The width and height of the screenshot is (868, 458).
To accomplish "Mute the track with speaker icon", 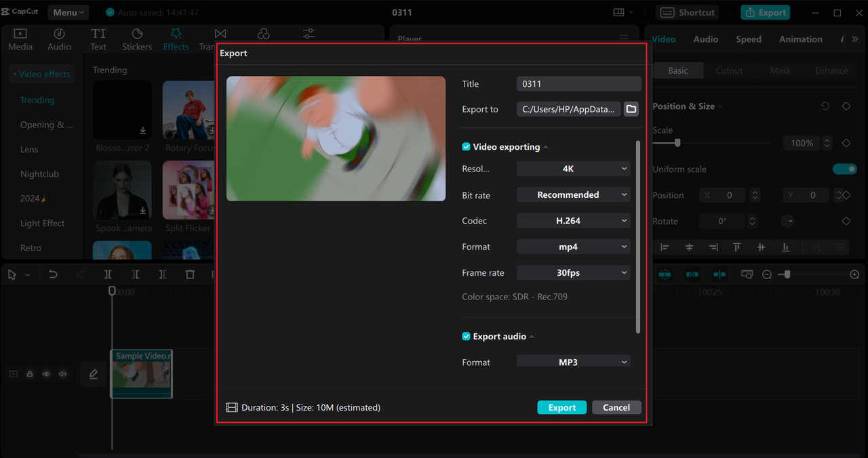I will click(x=63, y=374).
